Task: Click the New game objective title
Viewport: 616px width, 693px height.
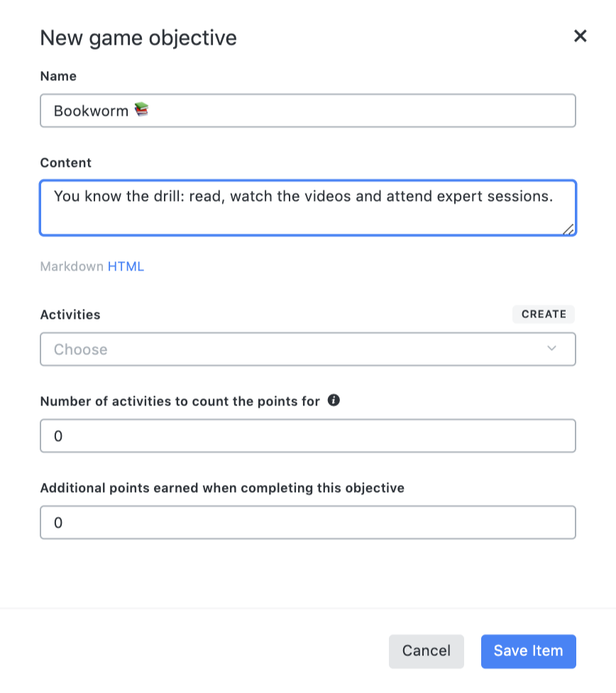Action: click(x=138, y=38)
